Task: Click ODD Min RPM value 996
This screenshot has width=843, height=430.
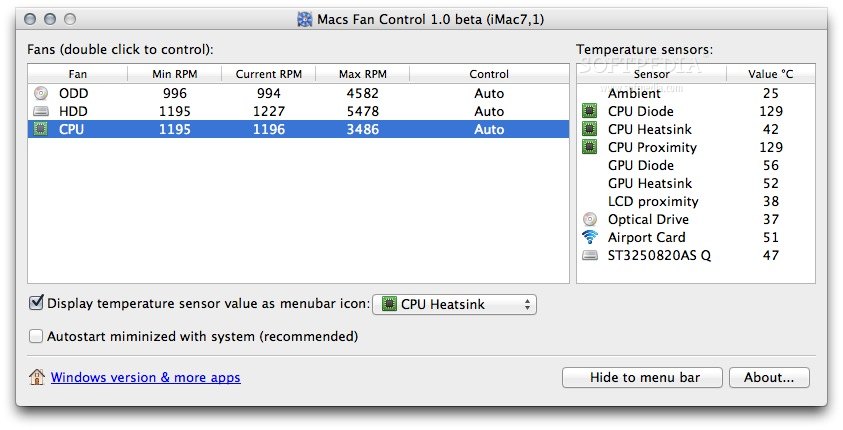Action: [175, 94]
